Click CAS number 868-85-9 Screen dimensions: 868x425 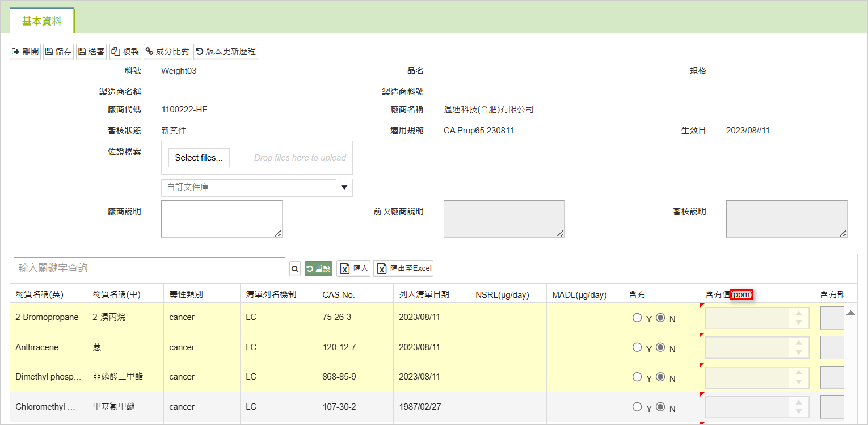pos(339,377)
